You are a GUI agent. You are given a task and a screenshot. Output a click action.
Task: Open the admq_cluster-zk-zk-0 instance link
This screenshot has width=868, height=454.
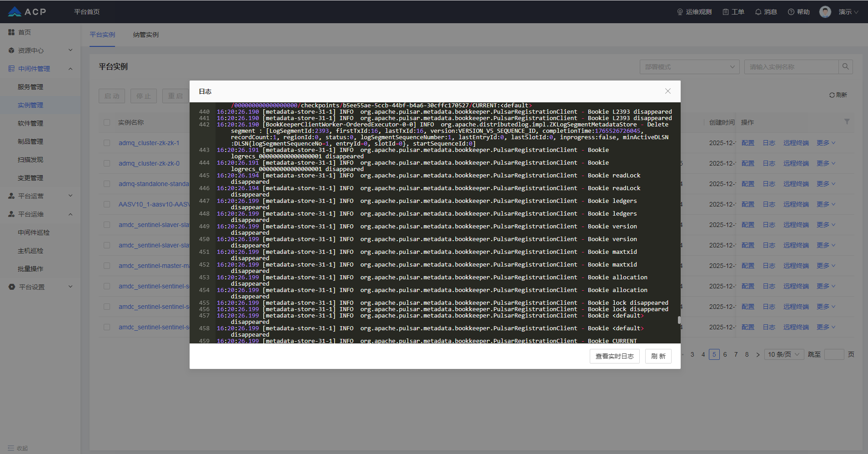[x=149, y=163]
